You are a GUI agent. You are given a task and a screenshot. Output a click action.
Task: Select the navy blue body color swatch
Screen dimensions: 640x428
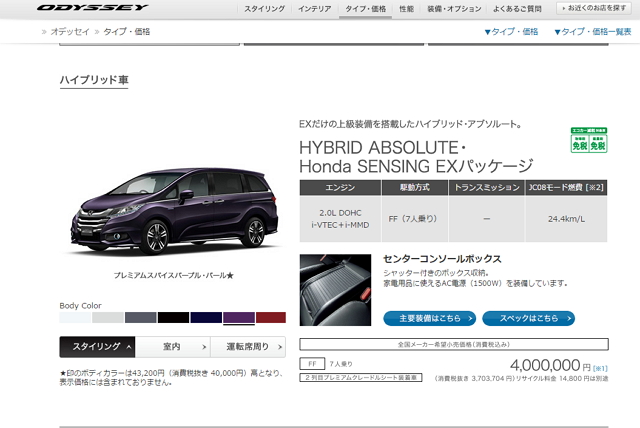[206, 317]
